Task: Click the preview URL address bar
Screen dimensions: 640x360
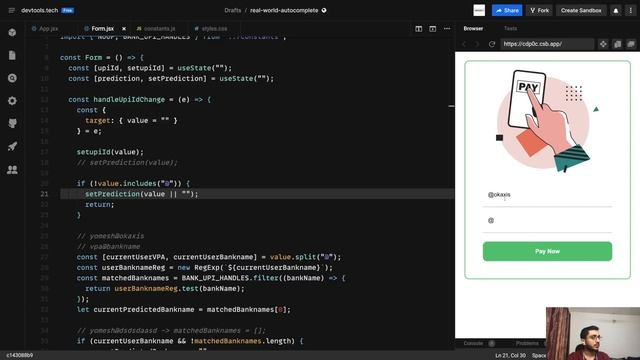Action: 547,44
